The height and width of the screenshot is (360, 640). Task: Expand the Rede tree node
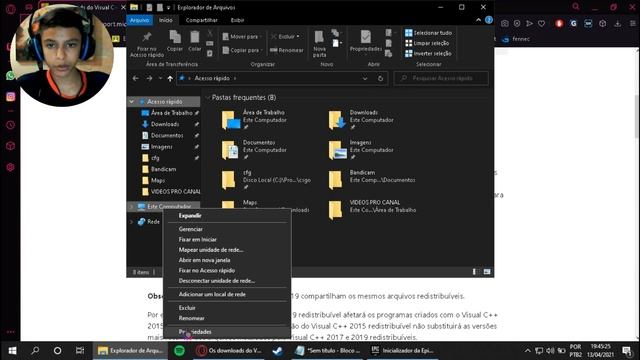point(132,222)
